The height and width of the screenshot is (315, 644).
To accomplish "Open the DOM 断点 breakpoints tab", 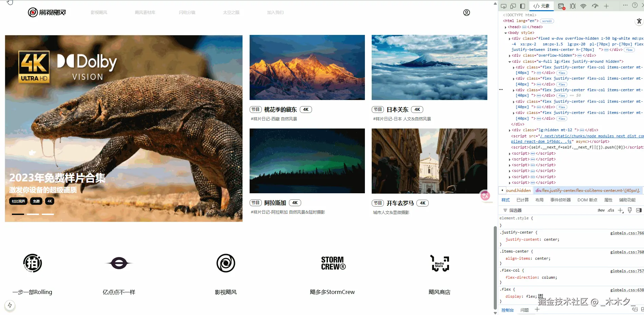I will (588, 200).
